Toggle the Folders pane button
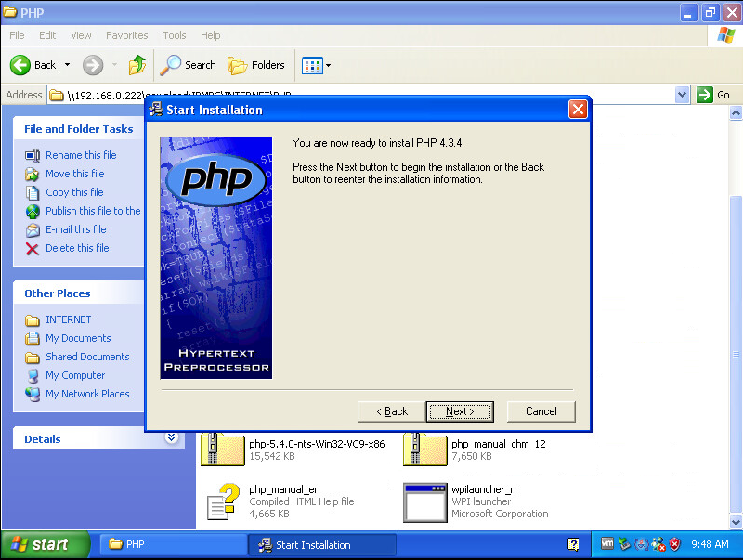The width and height of the screenshot is (743, 560). point(256,65)
